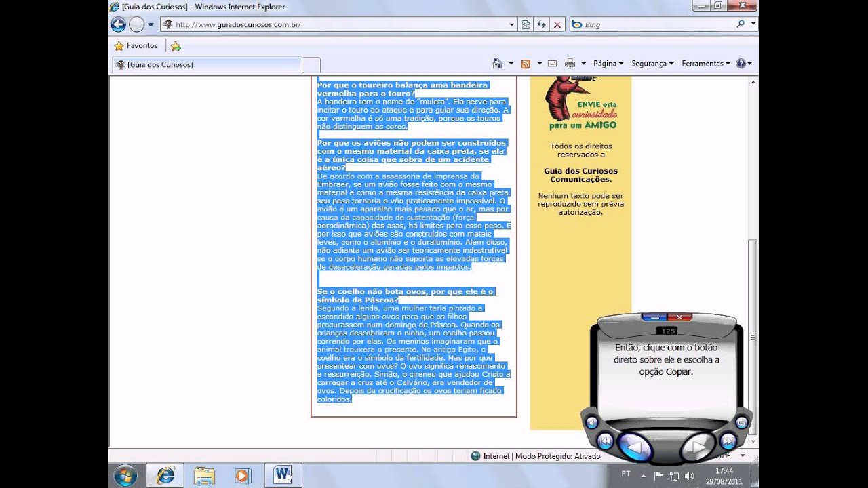Click the player's skip-to-beginning button
868x488 pixels.
[x=605, y=442]
